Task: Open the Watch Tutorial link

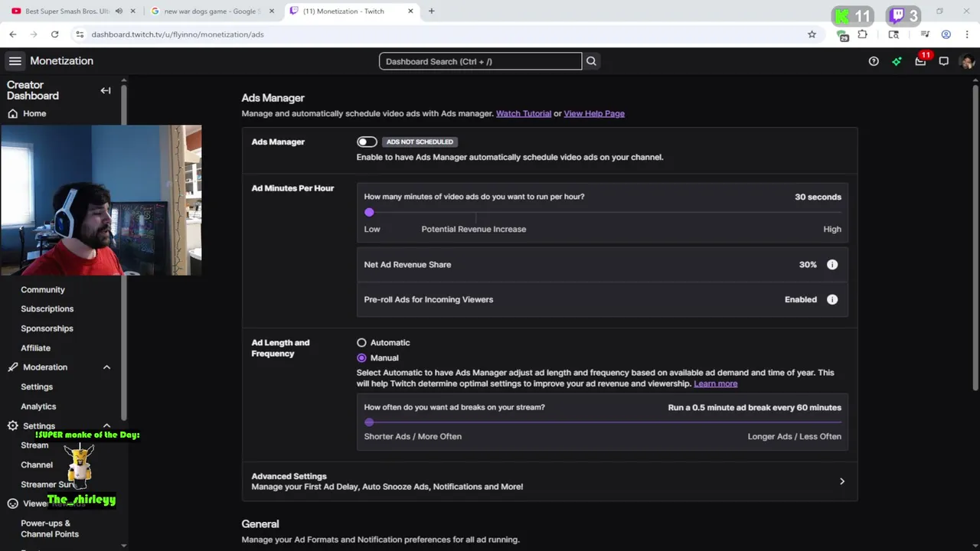Action: click(524, 114)
